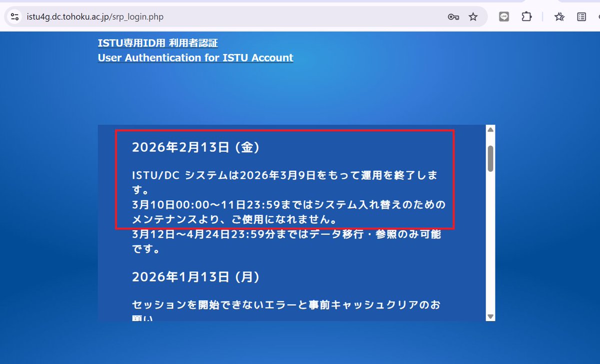Click the text ISTU/DC システムは2026年3月9日をもって運用を終了しま

click(x=285, y=176)
